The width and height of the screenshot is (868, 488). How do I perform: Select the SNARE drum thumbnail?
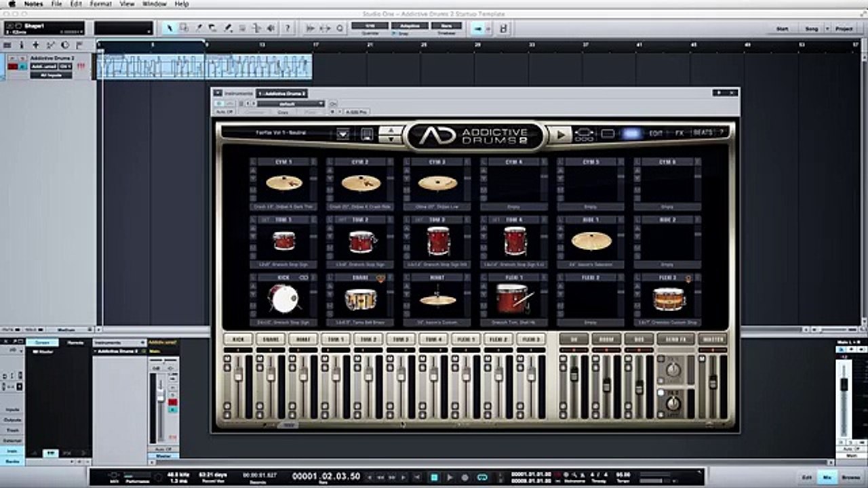pos(361,299)
